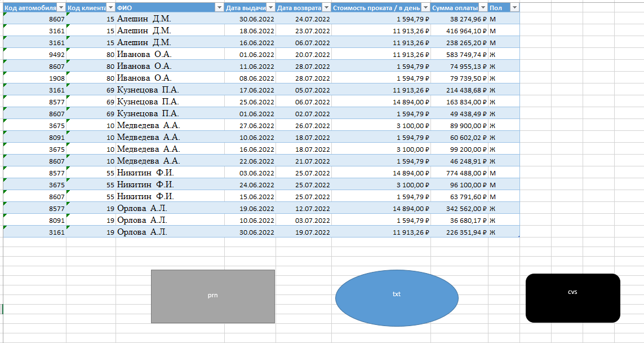Open filter dropdown for Дата выдачи column
Viewport: 644px width, 343px height.
[270, 8]
